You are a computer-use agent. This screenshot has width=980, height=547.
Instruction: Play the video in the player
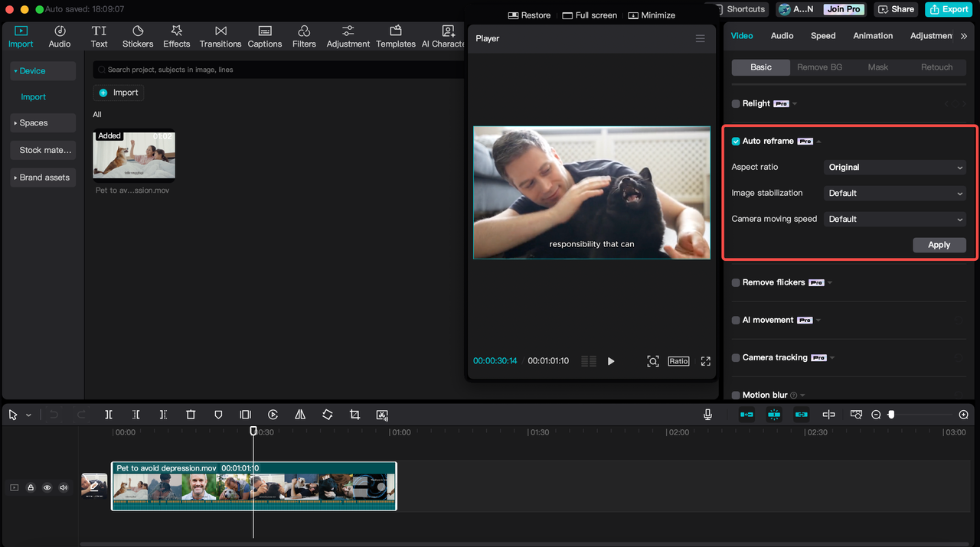[611, 361]
